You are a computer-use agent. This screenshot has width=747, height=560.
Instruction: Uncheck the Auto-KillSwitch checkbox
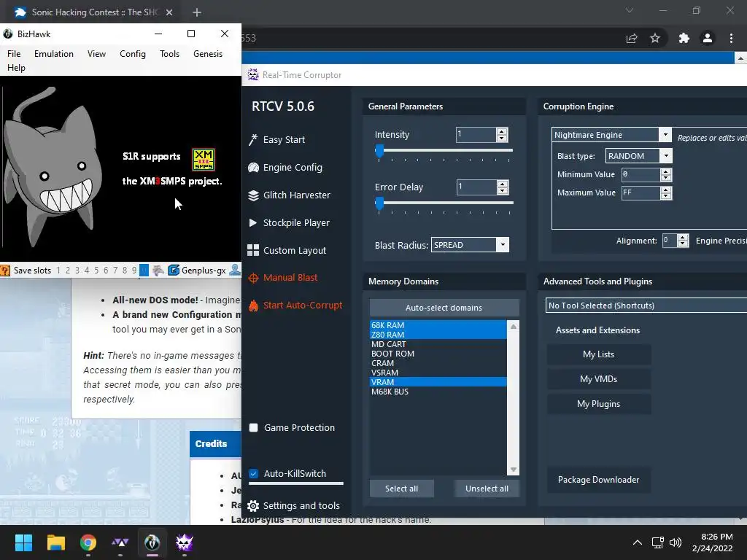(253, 474)
